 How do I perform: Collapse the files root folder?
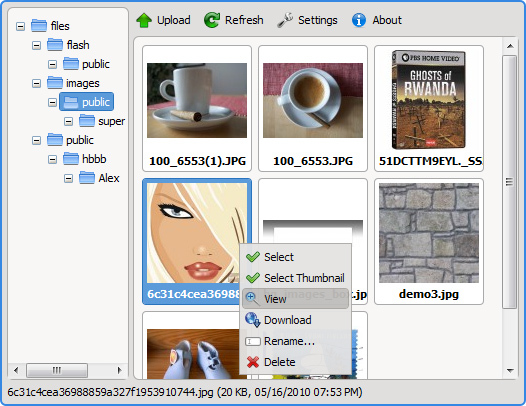pos(20,26)
